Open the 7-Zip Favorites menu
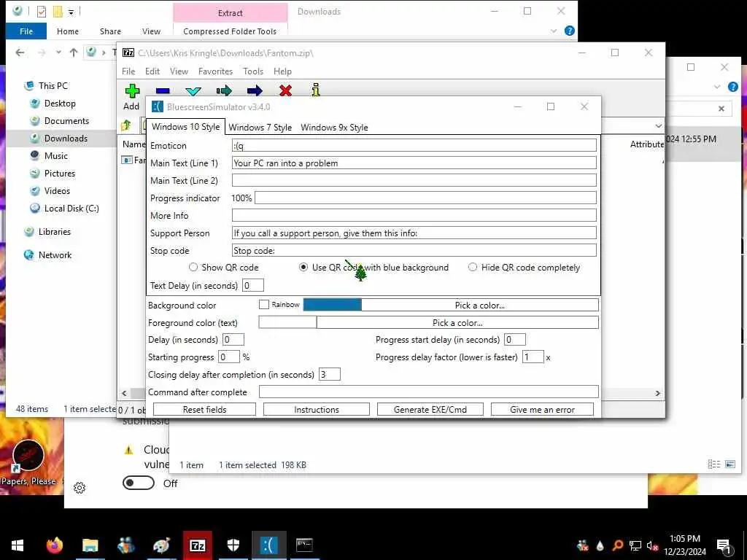The image size is (747, 560). [x=215, y=71]
